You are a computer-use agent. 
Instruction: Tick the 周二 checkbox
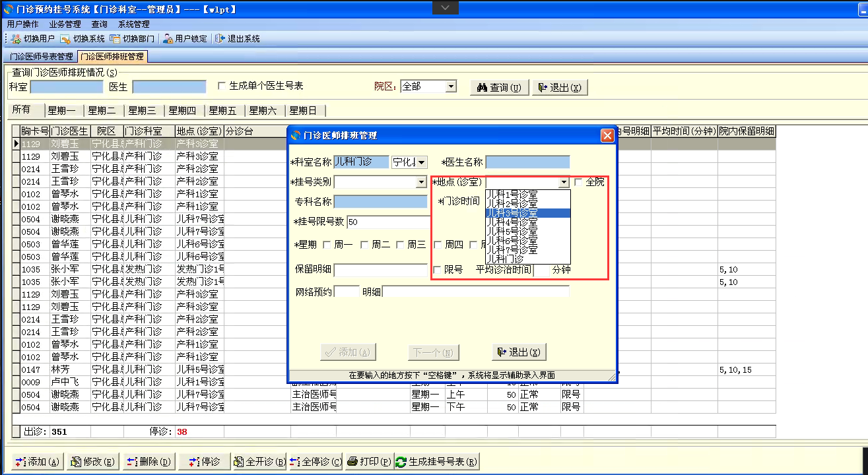click(x=364, y=245)
